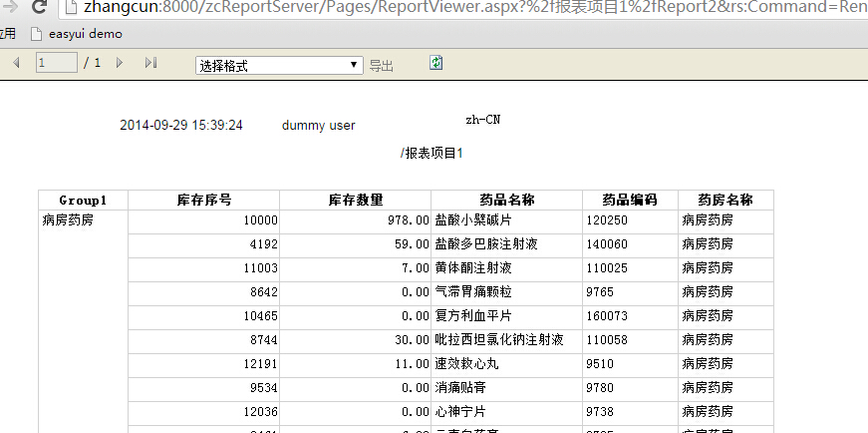The image size is (868, 433).
Task: Click the 药房名称 column header
Action: [725, 201]
